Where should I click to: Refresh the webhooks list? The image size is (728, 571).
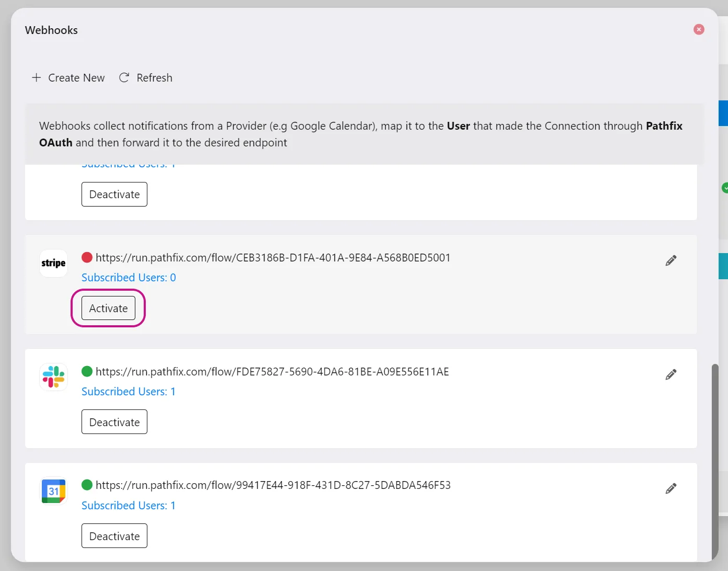point(146,78)
